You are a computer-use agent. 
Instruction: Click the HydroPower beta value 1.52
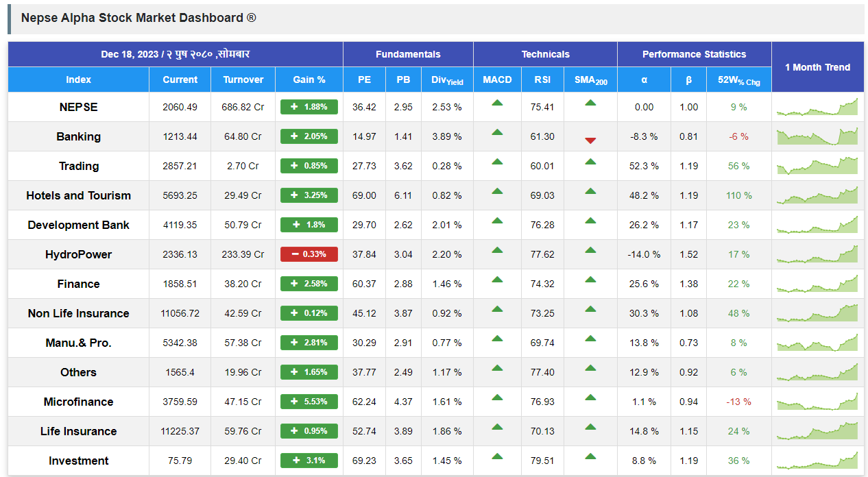point(689,254)
